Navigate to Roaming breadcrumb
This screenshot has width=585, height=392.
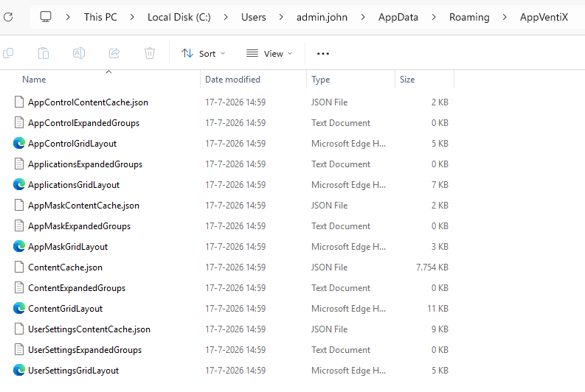point(469,17)
